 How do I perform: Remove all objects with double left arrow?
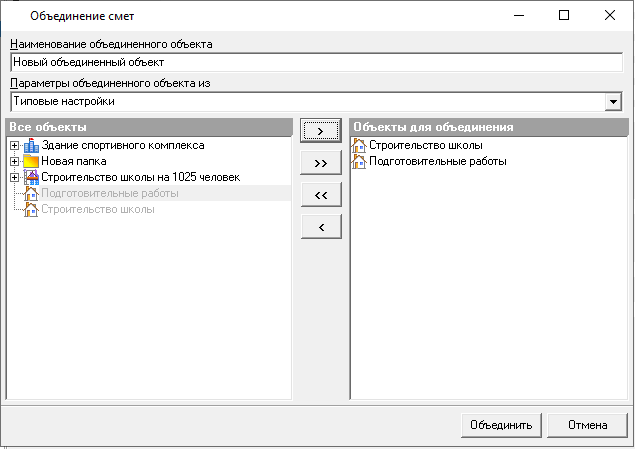point(321,195)
